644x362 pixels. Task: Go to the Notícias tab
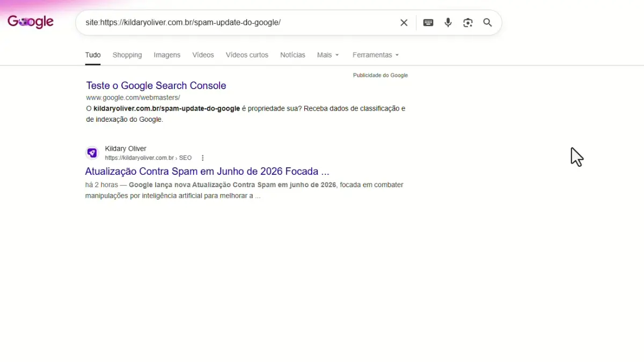pos(292,55)
